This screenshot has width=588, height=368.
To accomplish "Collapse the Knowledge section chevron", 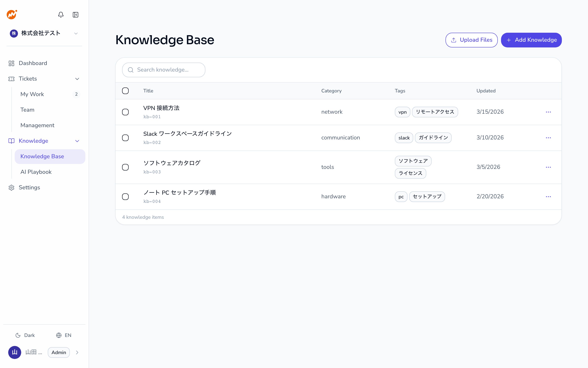I will click(77, 141).
